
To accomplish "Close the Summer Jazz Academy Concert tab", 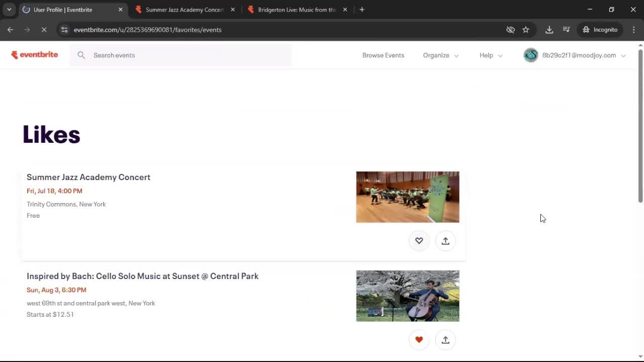I will click(x=232, y=10).
